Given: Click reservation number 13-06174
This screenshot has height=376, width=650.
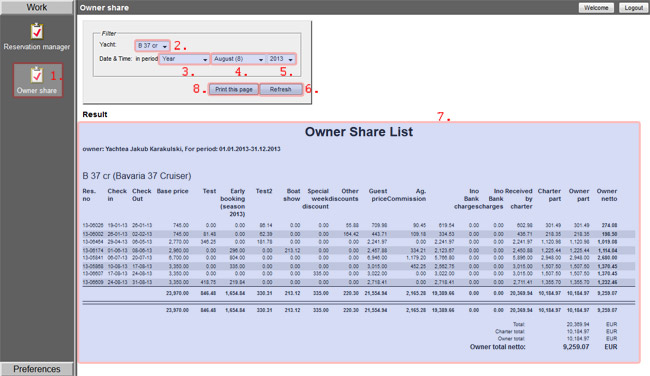Looking at the screenshot, I should pyautogui.click(x=93, y=250).
